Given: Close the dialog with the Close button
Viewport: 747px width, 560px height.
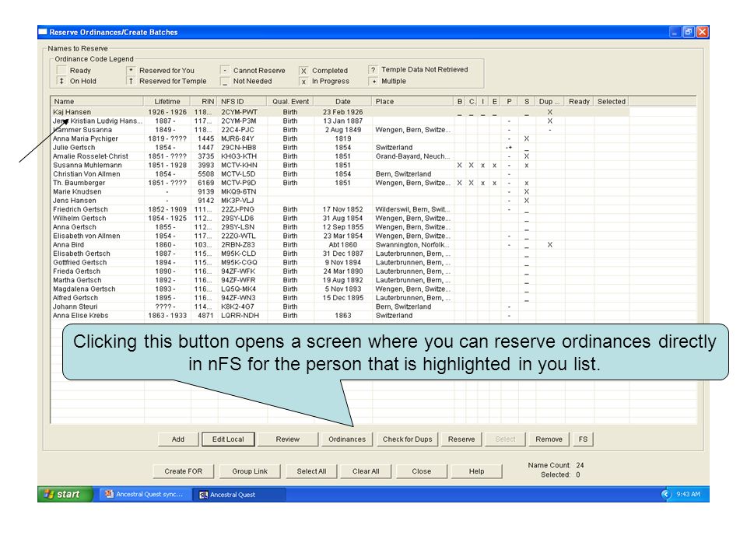Looking at the screenshot, I should click(422, 471).
